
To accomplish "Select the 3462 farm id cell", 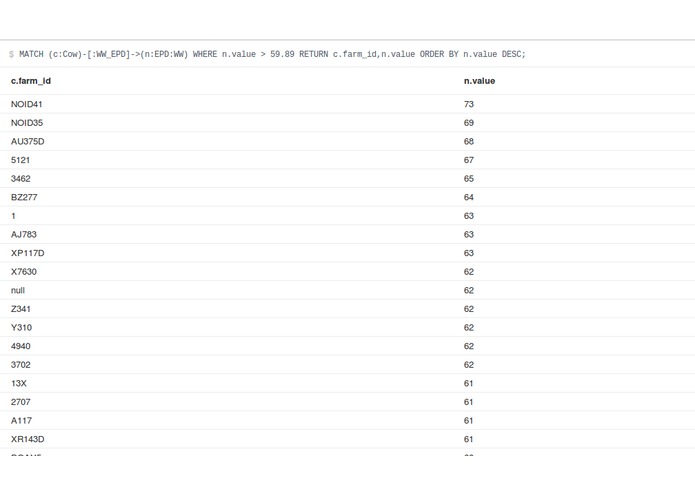I will click(21, 179).
